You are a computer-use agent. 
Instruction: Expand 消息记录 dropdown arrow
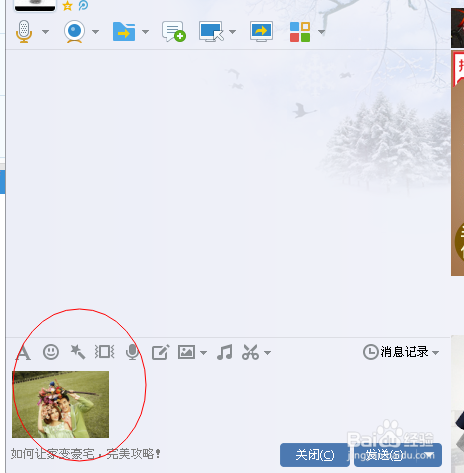click(435, 353)
